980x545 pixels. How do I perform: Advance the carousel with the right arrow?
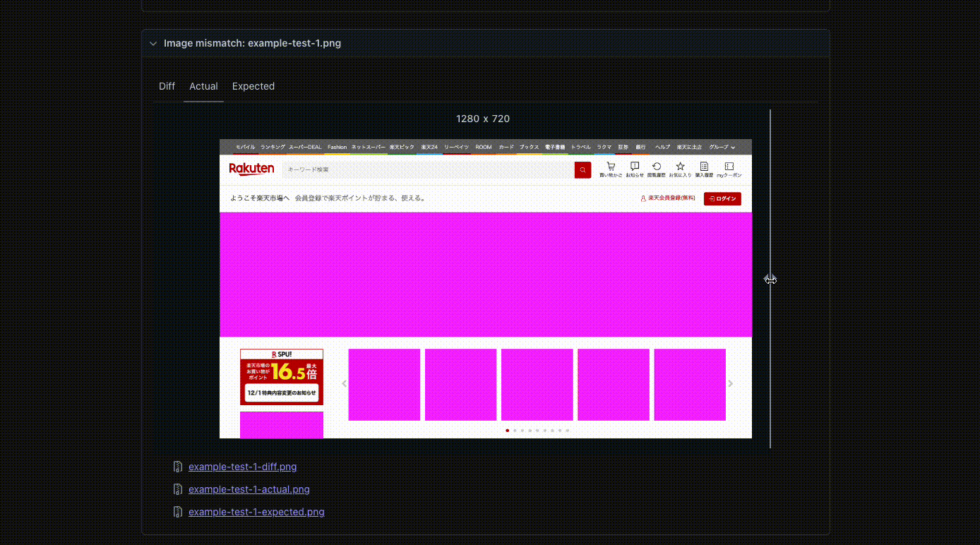730,383
